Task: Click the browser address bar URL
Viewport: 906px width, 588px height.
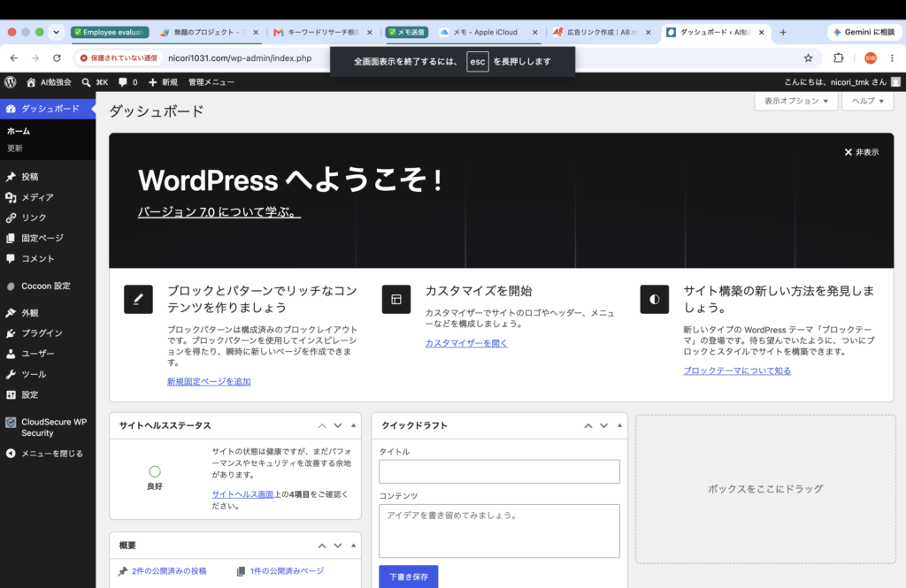Action: pyautogui.click(x=240, y=57)
